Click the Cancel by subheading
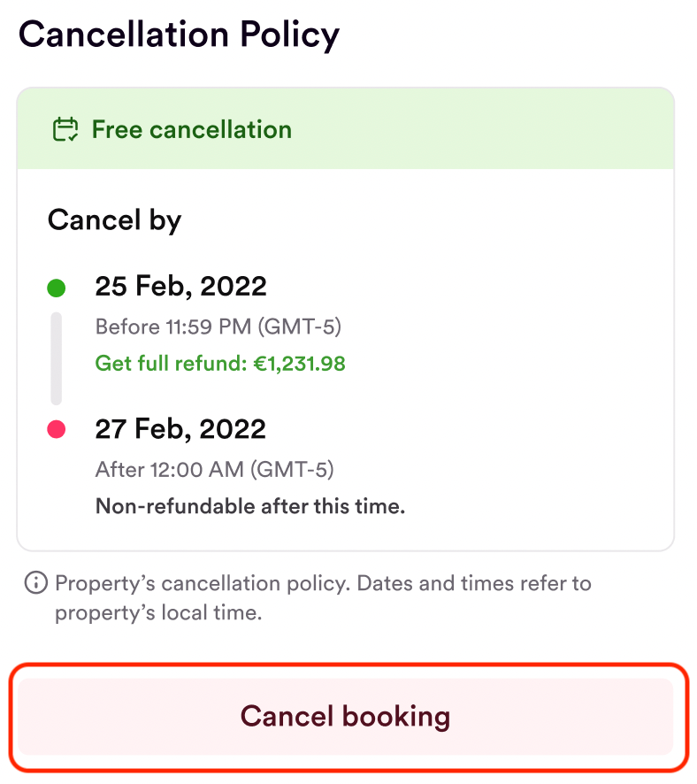 point(114,219)
